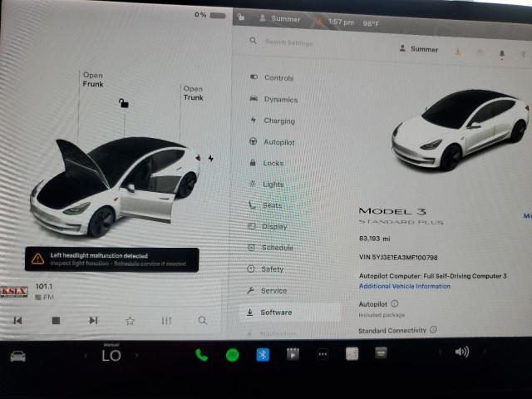Screen dimensions: 532x399
Task: Open the Display settings menu
Action: (x=268, y=226)
